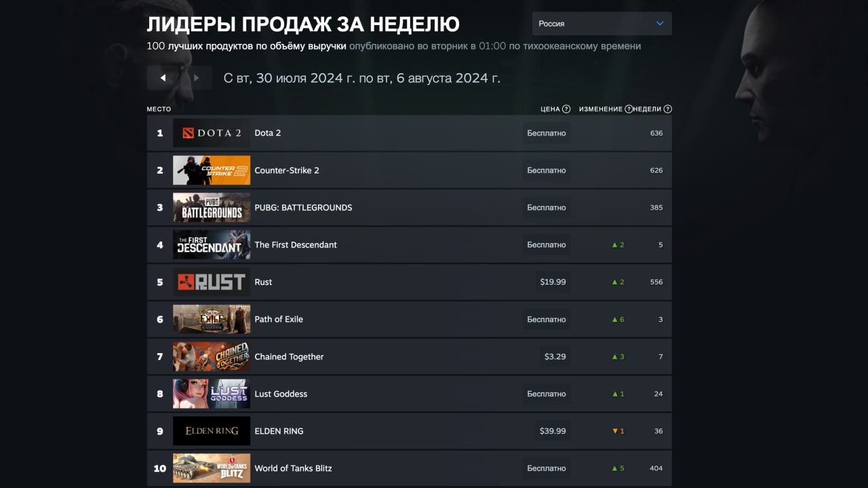Open the Россия region dropdown
The height and width of the screenshot is (488, 868).
coord(602,24)
